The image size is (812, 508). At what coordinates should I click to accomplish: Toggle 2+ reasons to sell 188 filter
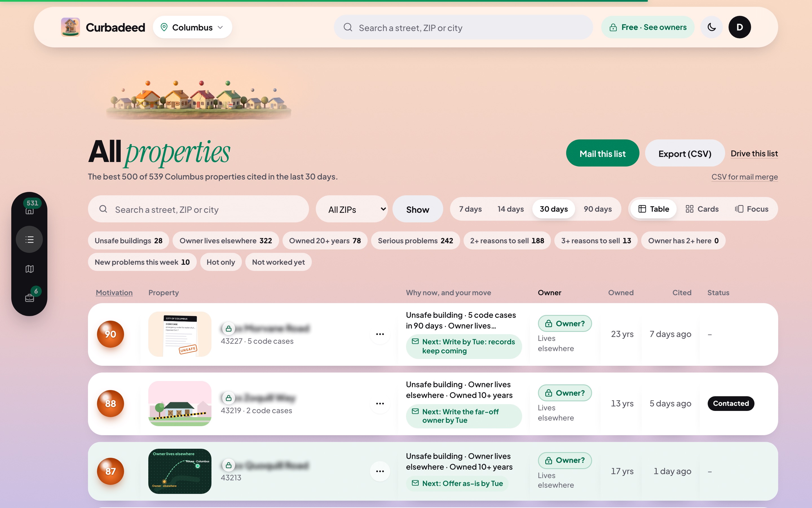[507, 240]
